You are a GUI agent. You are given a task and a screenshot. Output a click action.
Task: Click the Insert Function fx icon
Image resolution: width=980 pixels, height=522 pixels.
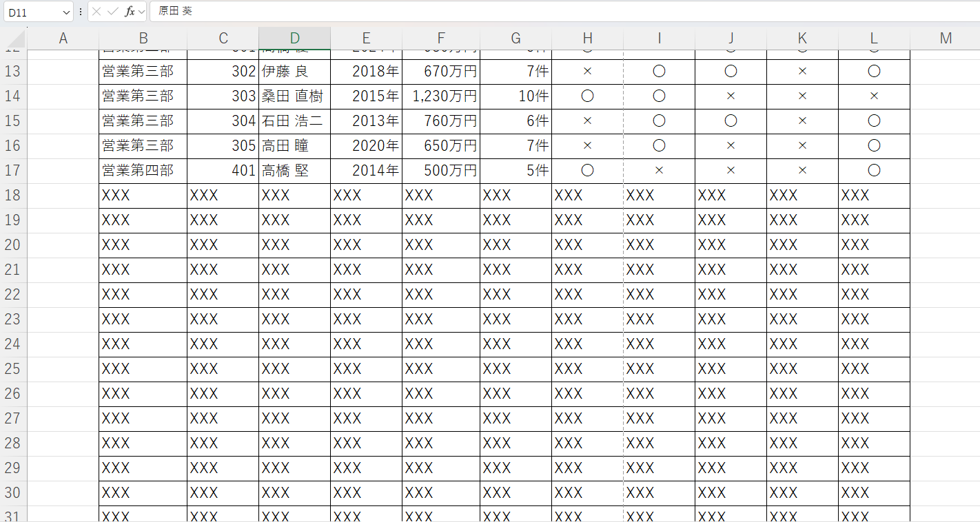click(x=129, y=12)
